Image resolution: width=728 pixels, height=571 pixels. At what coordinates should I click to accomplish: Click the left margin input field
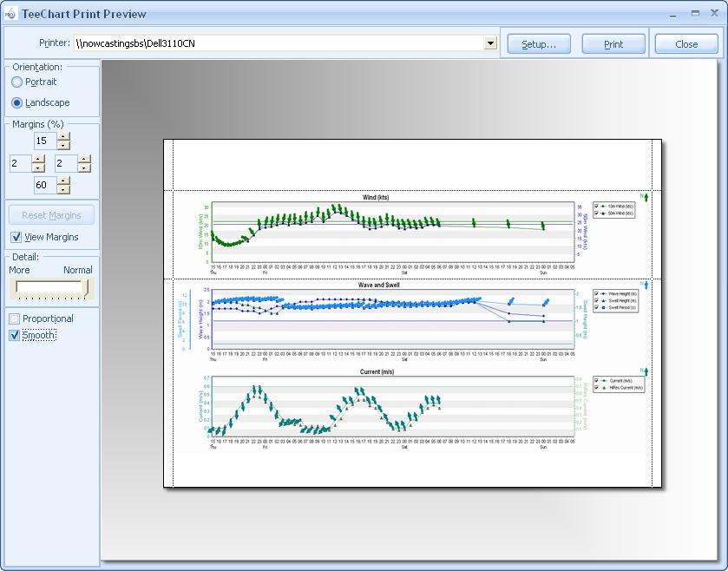click(x=21, y=163)
